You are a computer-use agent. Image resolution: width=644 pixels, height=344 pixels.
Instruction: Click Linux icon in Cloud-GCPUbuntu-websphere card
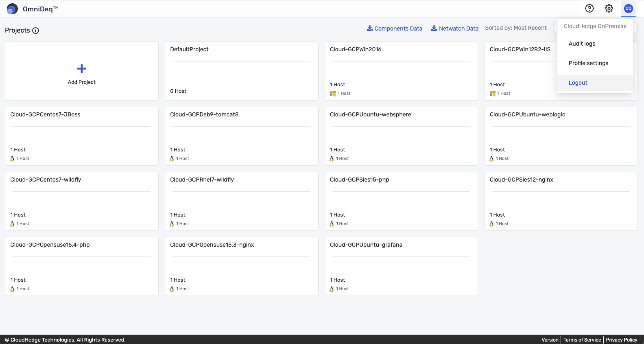coord(332,159)
